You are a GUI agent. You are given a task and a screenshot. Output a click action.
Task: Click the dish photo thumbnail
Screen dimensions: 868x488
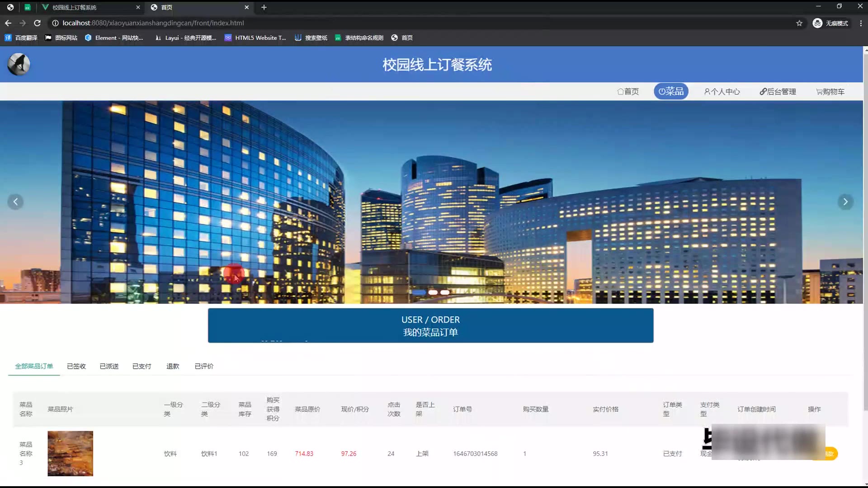click(70, 453)
